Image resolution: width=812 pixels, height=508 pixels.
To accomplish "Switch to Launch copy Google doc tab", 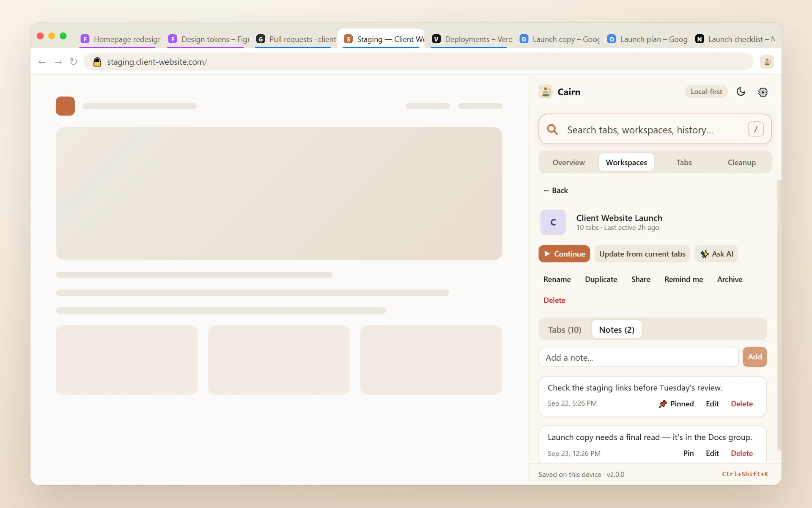I will tap(560, 39).
